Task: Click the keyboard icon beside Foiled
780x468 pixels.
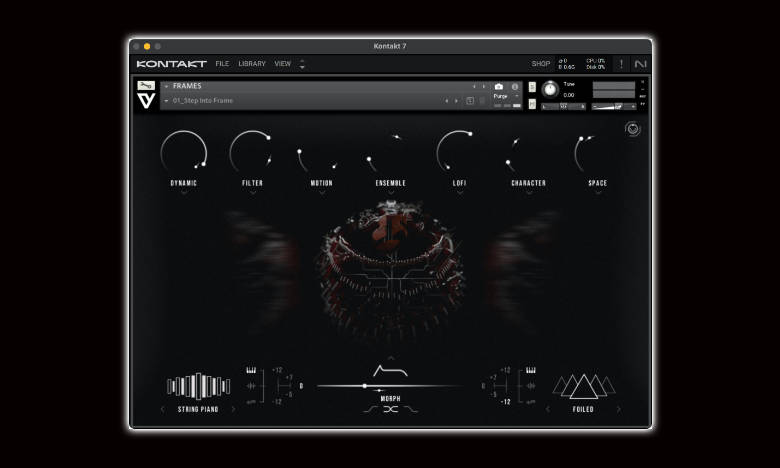Action: point(531,370)
